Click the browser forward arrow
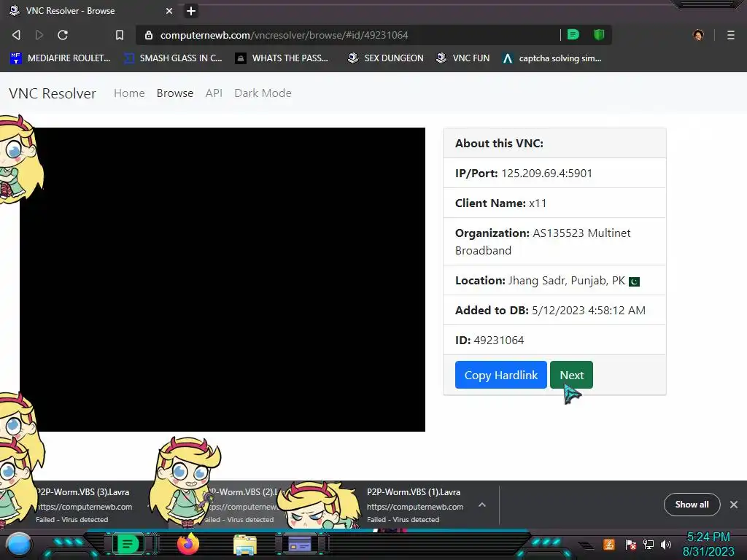 tap(39, 35)
